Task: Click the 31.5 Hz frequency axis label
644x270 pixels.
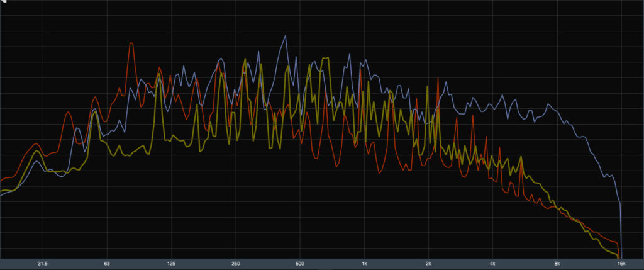Action: coord(43,264)
